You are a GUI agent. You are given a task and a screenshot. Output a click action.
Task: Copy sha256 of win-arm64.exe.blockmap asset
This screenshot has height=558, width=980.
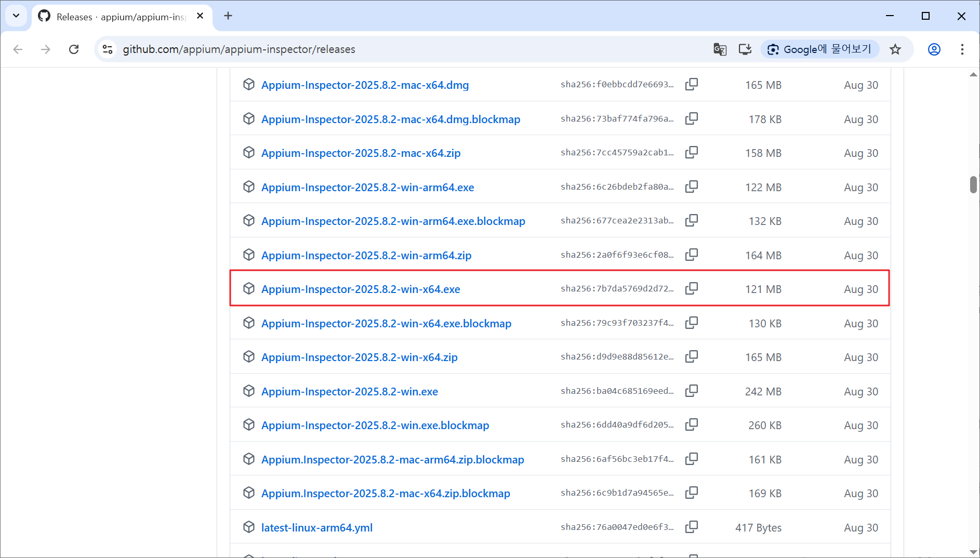click(691, 220)
